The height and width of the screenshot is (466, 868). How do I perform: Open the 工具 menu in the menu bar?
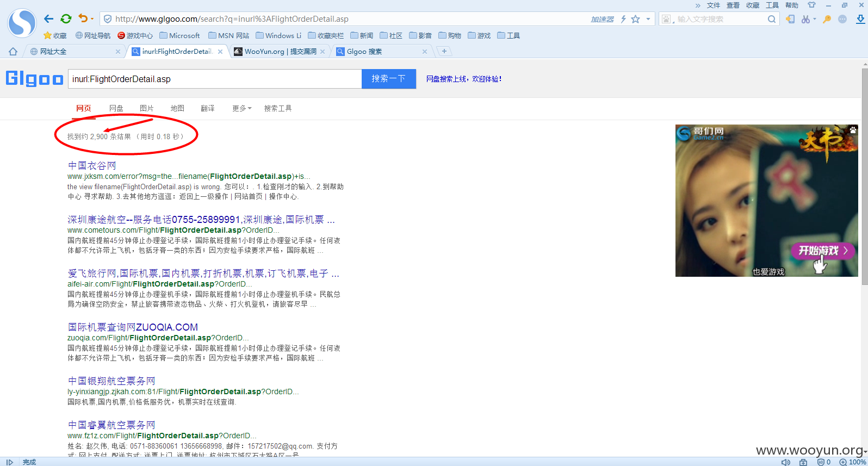pos(772,5)
